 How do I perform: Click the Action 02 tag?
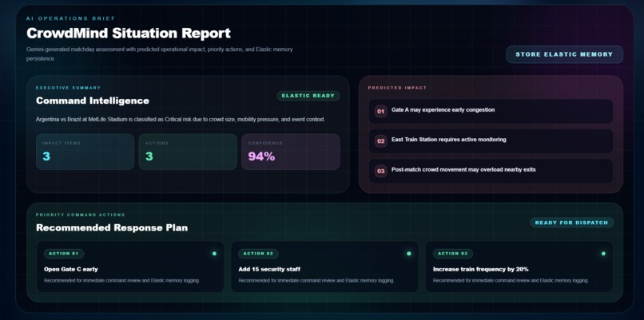[258, 254]
